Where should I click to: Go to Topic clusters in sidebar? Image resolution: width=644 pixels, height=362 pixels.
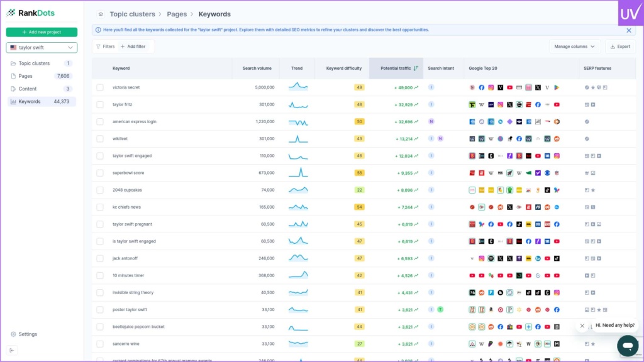pyautogui.click(x=34, y=63)
